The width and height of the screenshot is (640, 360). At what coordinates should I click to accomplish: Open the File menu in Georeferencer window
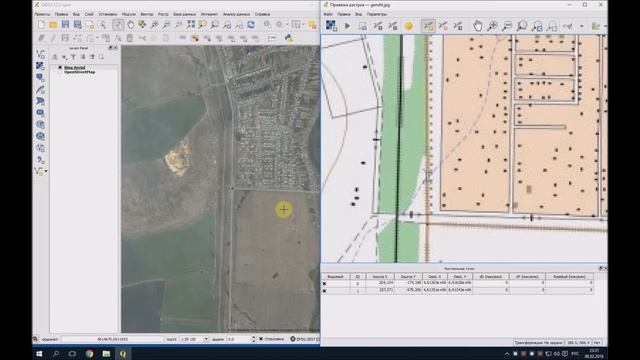pos(328,14)
